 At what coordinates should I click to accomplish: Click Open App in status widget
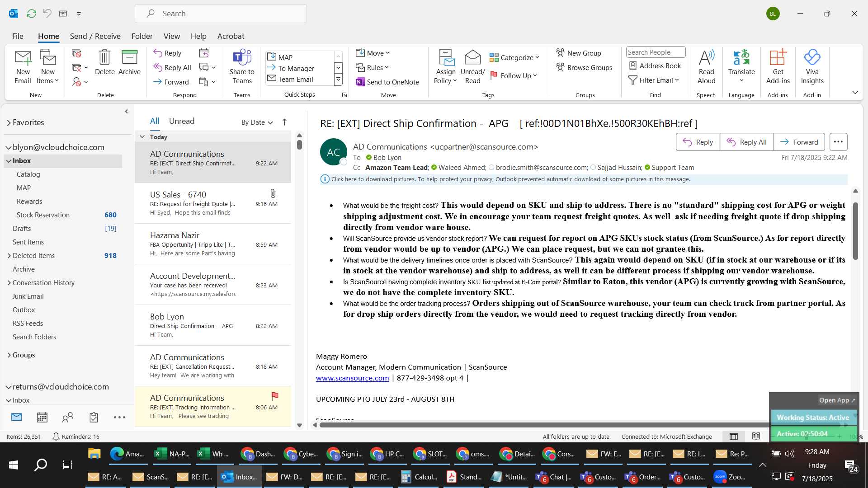837,400
